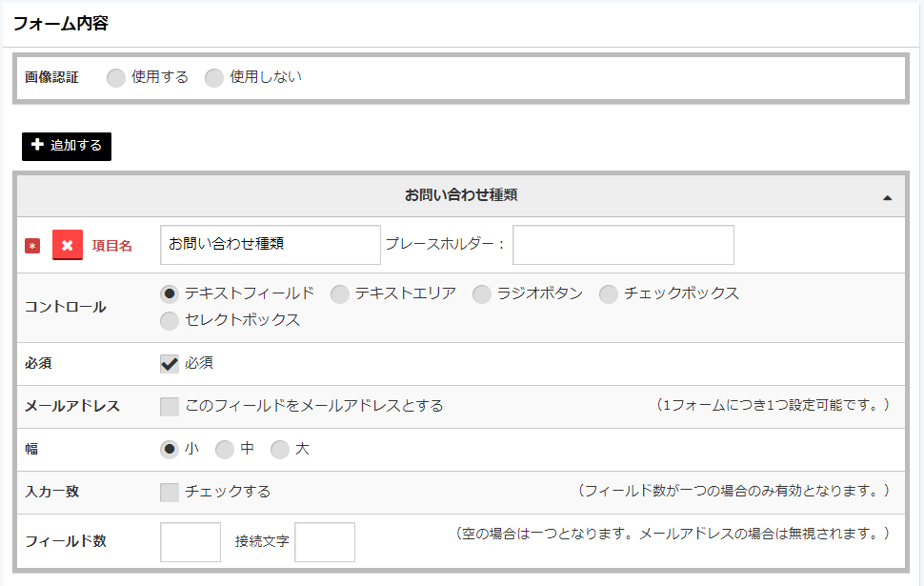Set width to 小
This screenshot has height=586, width=924.
tap(170, 449)
